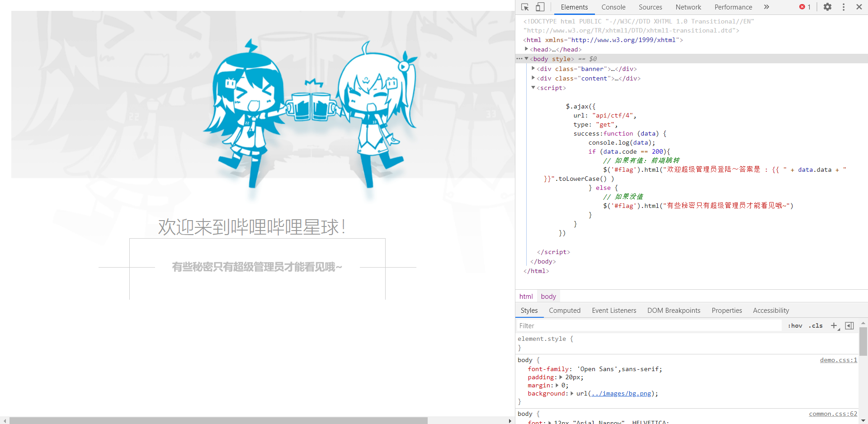Toggle the computed styles sidebar icon
The image size is (868, 424).
tap(849, 326)
